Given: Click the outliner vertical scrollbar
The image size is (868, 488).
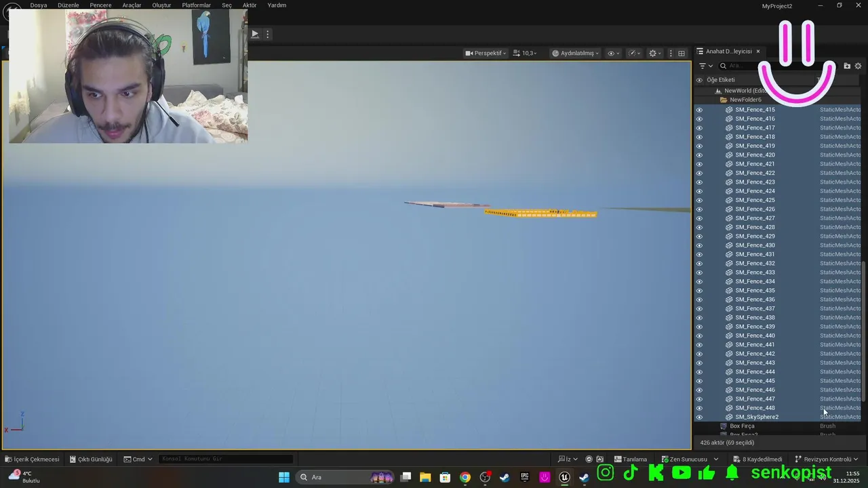Looking at the screenshot, I should click(x=865, y=332).
